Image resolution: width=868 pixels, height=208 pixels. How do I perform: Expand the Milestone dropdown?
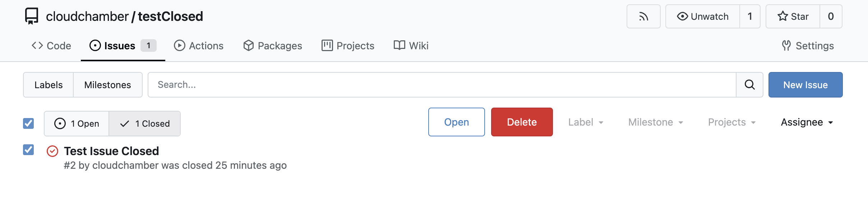pos(655,122)
